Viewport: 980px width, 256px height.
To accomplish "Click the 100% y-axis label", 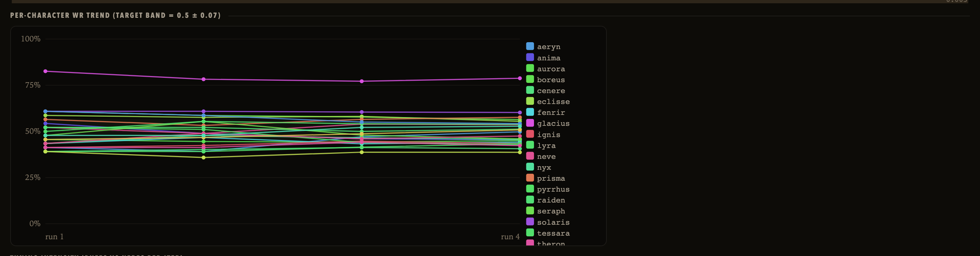I will [x=31, y=39].
